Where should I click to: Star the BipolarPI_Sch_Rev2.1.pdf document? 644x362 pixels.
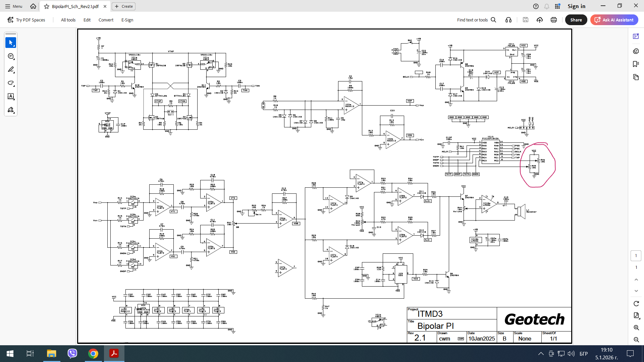point(47,6)
